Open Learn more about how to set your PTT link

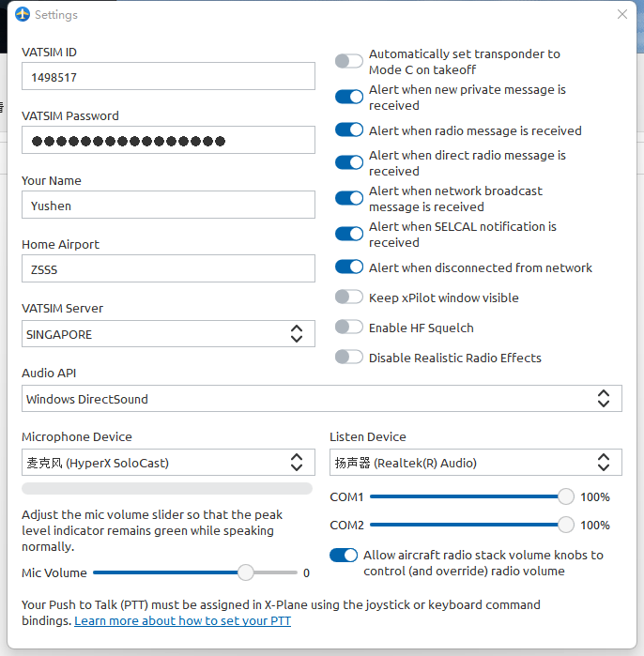click(182, 621)
